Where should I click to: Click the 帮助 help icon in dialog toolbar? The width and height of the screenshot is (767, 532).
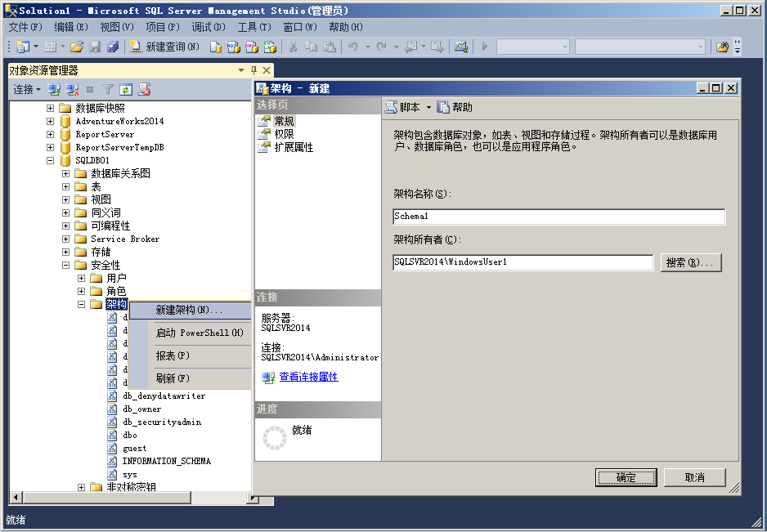[x=442, y=107]
